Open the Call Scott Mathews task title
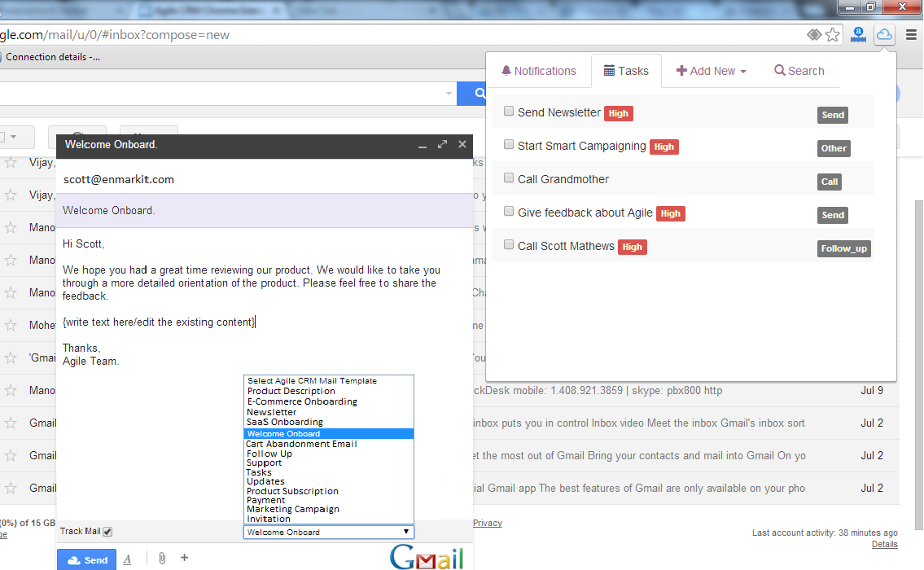The height and width of the screenshot is (570, 924). click(566, 247)
